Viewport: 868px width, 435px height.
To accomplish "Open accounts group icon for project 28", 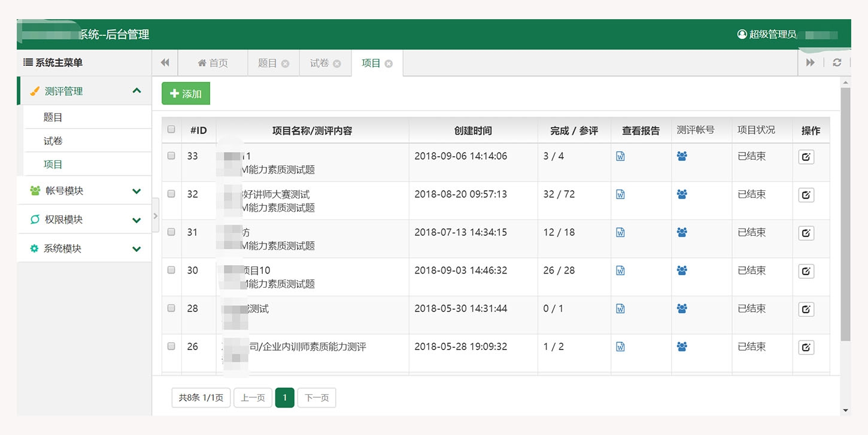I will [681, 309].
